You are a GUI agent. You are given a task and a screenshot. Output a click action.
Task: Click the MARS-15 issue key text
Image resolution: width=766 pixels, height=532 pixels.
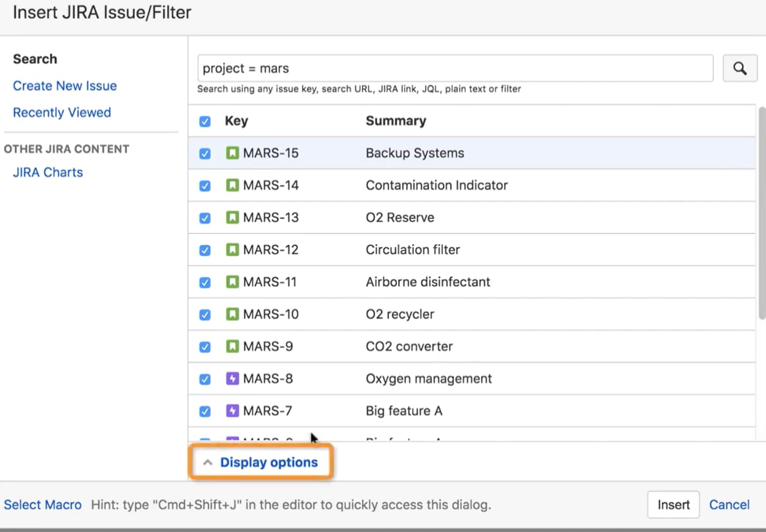270,153
